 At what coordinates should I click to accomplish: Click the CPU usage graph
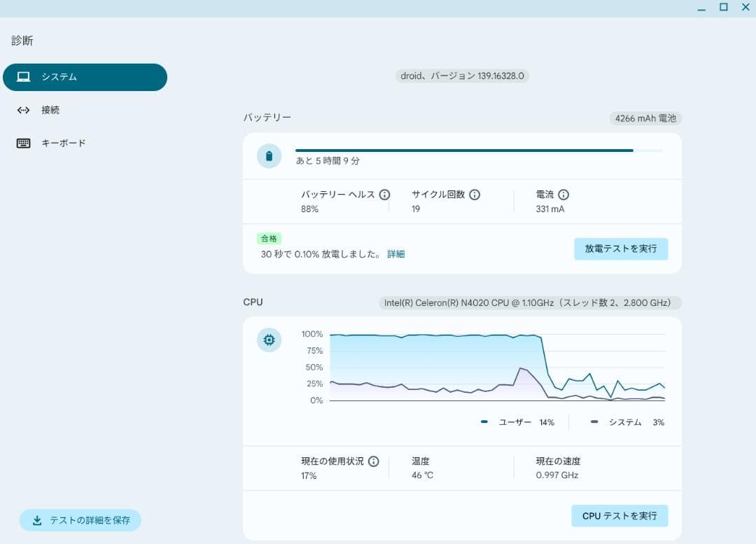(x=497, y=368)
